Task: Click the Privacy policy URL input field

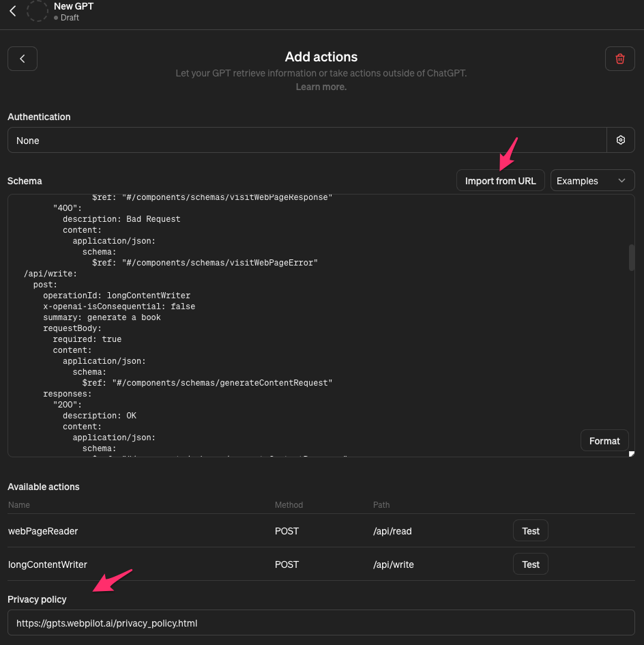Action: point(321,622)
